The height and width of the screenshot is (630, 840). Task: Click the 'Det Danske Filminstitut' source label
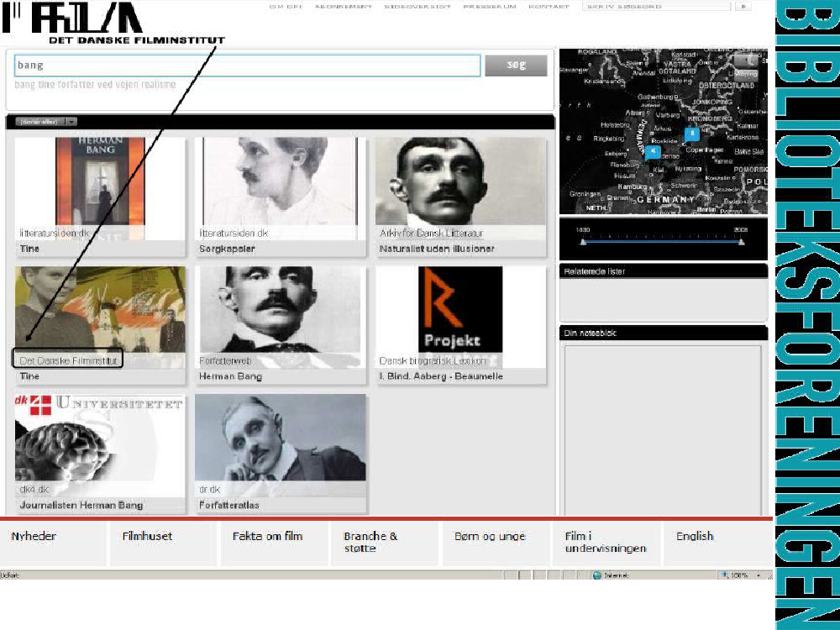pos(68,360)
